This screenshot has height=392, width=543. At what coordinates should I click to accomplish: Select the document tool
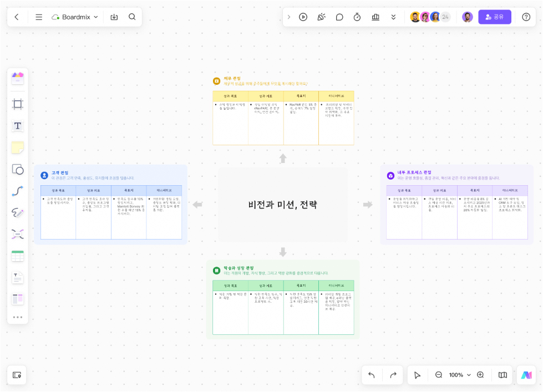[x=18, y=277]
